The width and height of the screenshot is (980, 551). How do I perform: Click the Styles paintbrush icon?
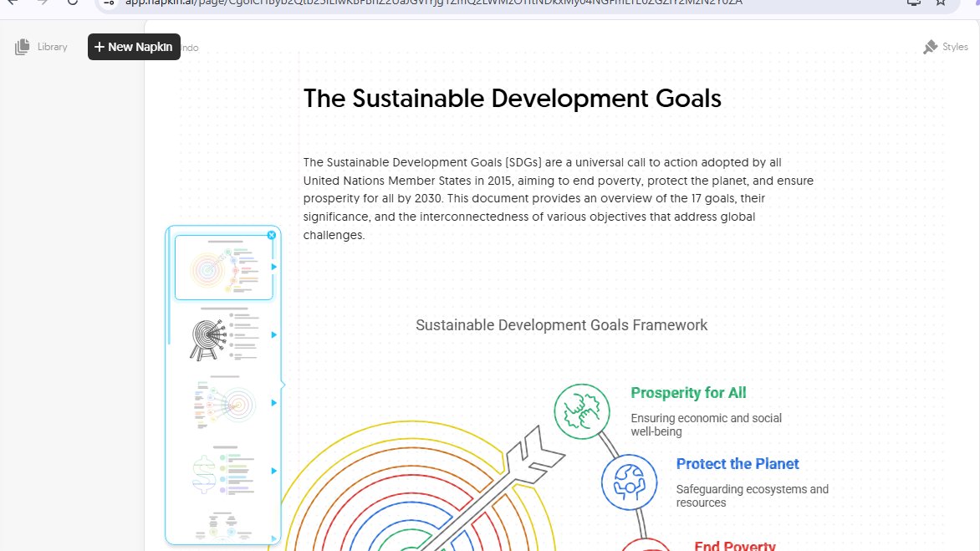(930, 47)
